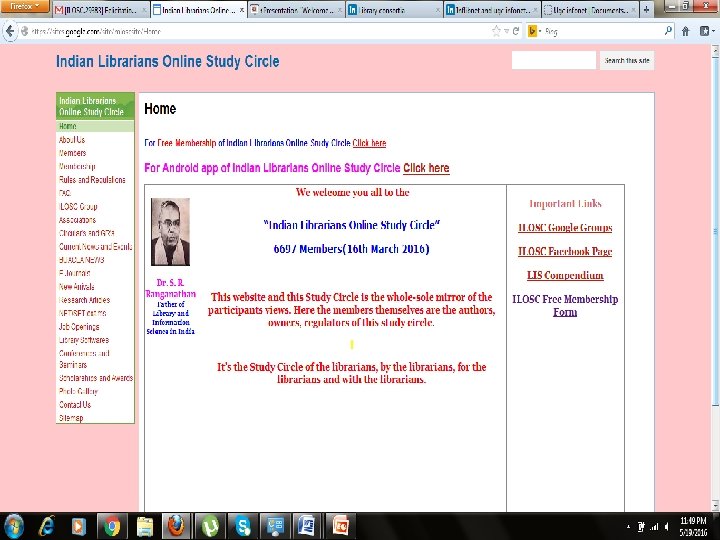Open the Windows Start menu

coord(13,527)
